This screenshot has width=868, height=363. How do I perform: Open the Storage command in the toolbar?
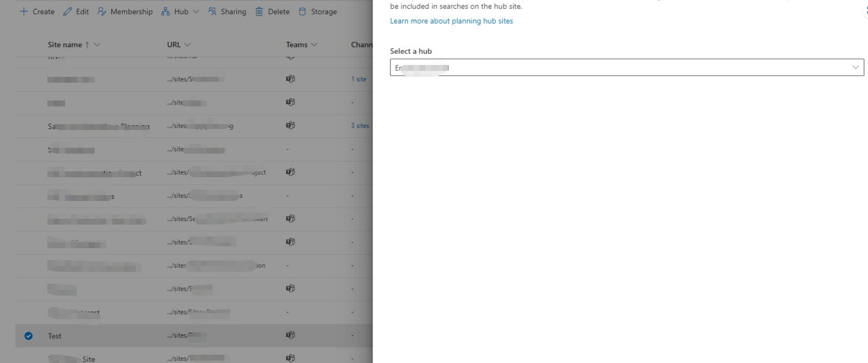[318, 11]
